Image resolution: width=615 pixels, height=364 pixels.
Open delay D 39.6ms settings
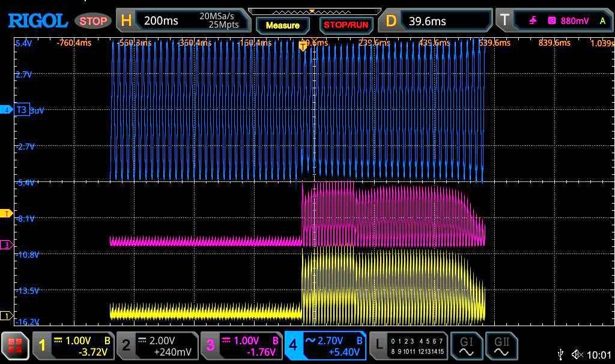click(x=438, y=21)
